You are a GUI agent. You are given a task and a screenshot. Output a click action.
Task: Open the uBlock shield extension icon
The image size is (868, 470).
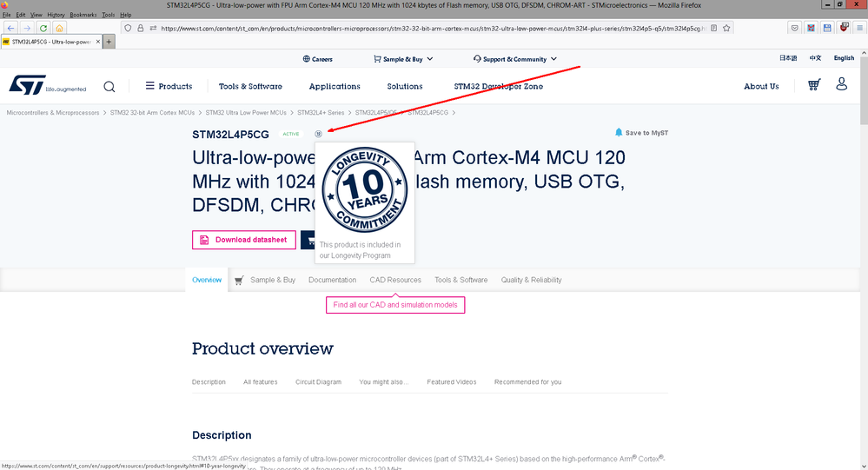pyautogui.click(x=844, y=27)
